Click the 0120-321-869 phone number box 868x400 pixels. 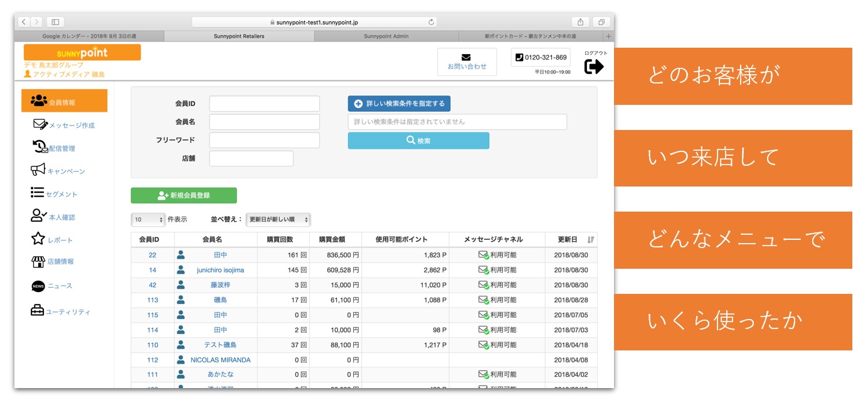coord(541,58)
